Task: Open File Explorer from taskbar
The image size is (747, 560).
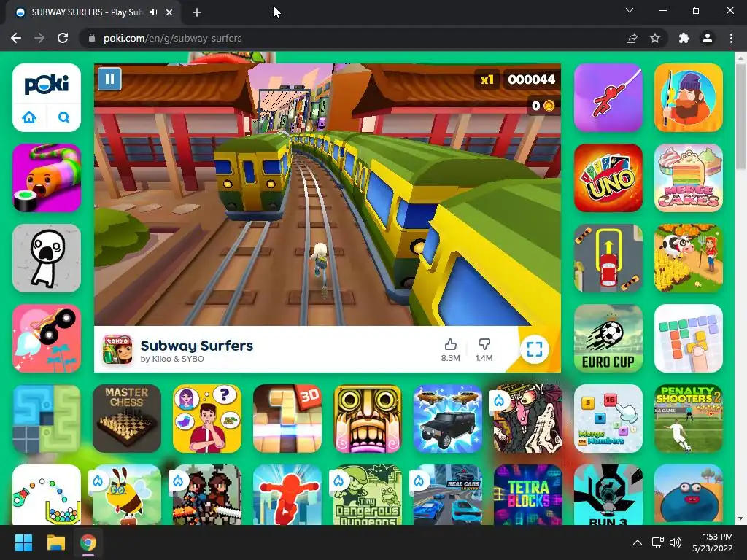Action: (x=55, y=542)
